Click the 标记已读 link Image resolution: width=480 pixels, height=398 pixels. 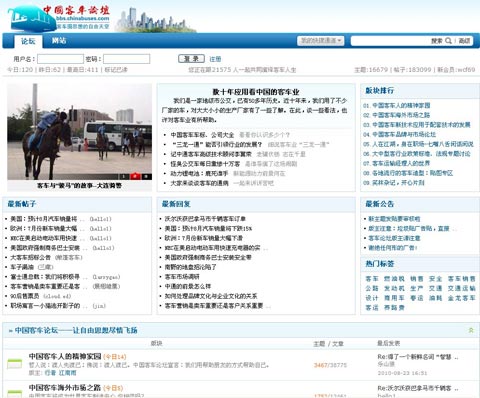point(116,70)
